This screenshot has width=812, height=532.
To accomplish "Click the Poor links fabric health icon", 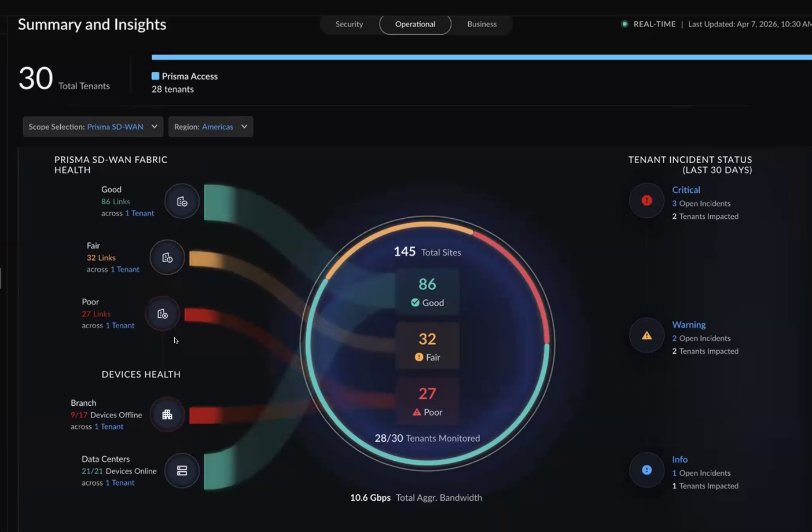I will (x=163, y=314).
